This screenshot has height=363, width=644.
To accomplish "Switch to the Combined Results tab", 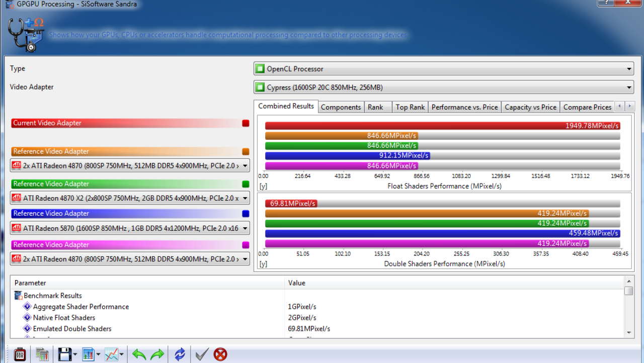I will [x=286, y=106].
